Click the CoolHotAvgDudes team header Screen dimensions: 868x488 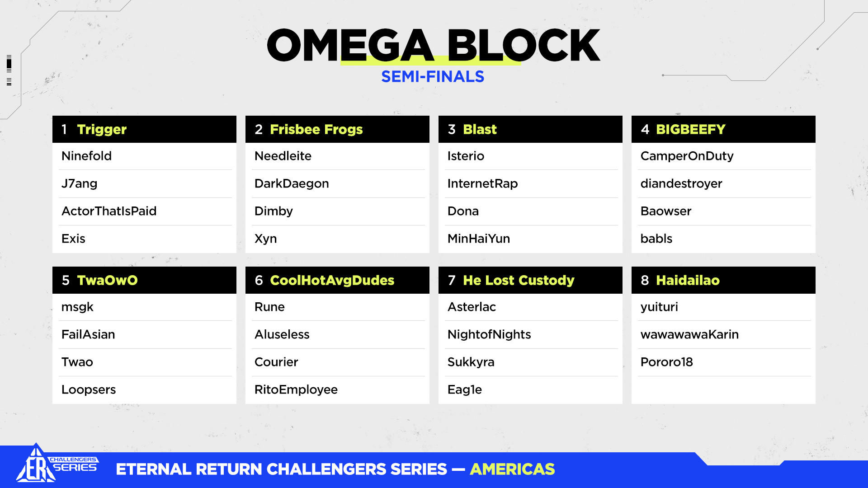[337, 280]
